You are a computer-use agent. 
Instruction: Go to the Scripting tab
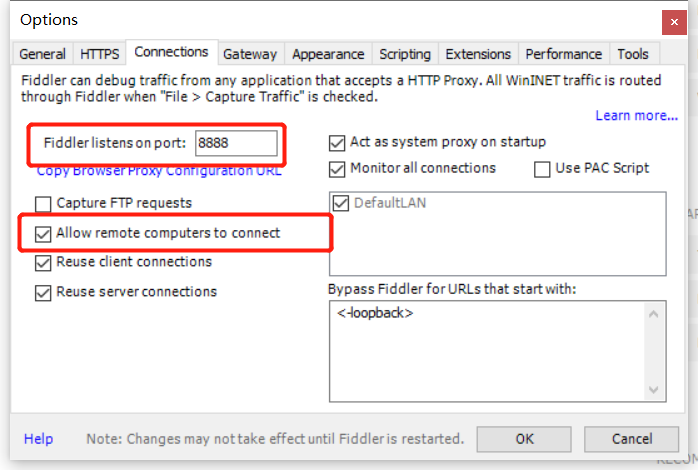405,54
